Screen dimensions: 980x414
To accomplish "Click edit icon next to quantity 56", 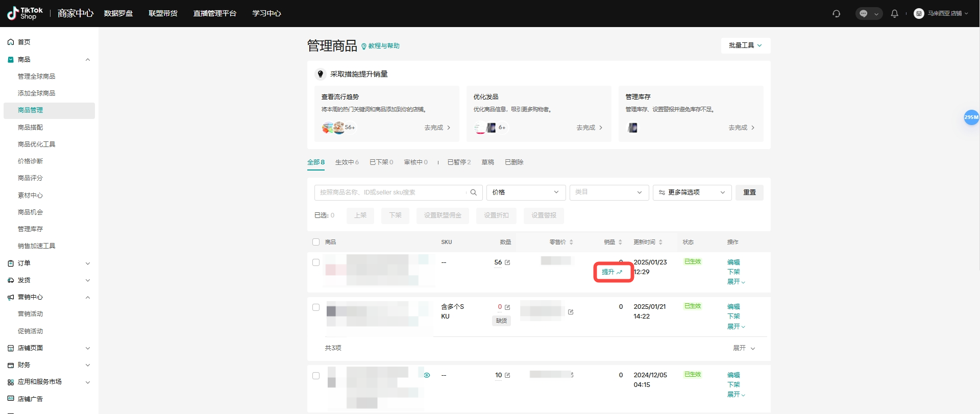I will [507, 262].
